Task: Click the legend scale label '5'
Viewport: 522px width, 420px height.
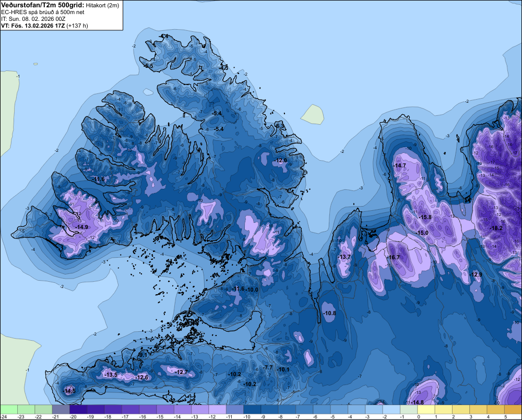Action: pyautogui.click(x=505, y=417)
